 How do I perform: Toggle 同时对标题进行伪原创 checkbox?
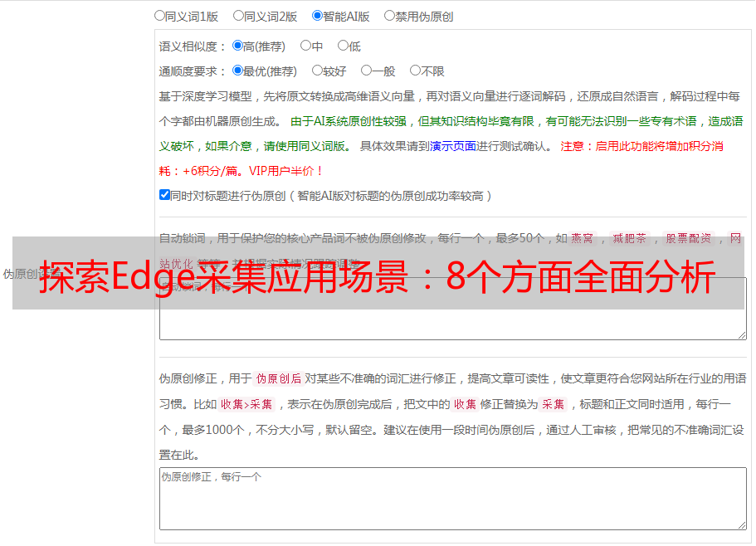point(164,195)
